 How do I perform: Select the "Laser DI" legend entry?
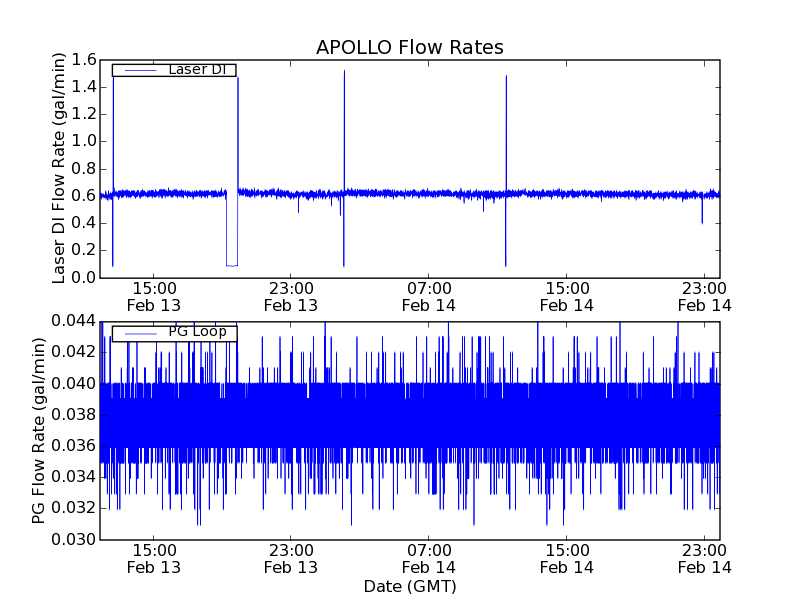pyautogui.click(x=196, y=70)
